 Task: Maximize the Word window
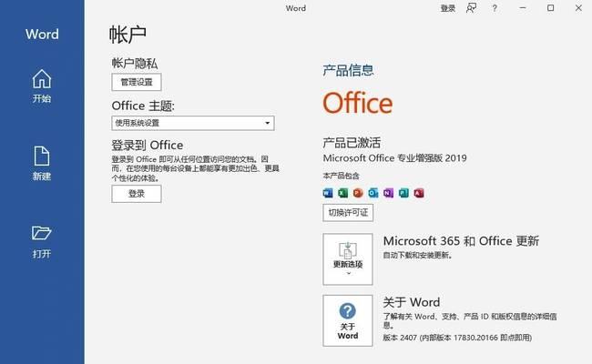point(550,8)
